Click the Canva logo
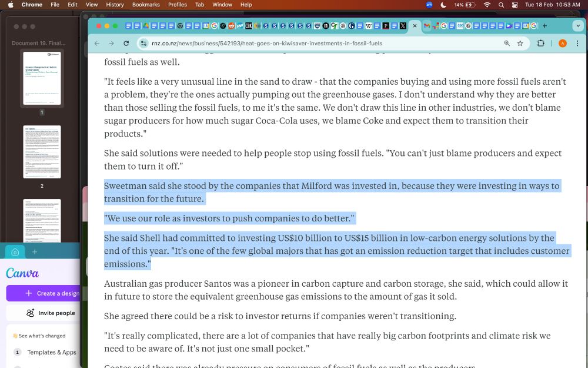Screen dimensions: 588x368 coord(22,273)
